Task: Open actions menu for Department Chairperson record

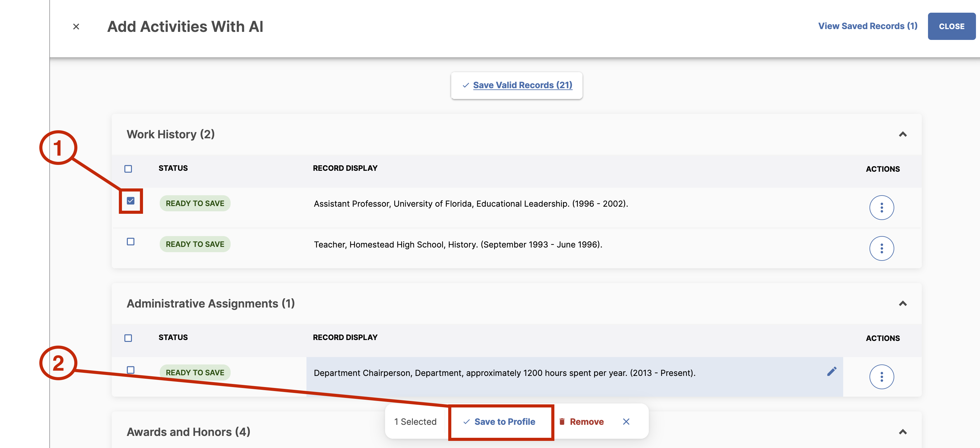Action: point(882,377)
